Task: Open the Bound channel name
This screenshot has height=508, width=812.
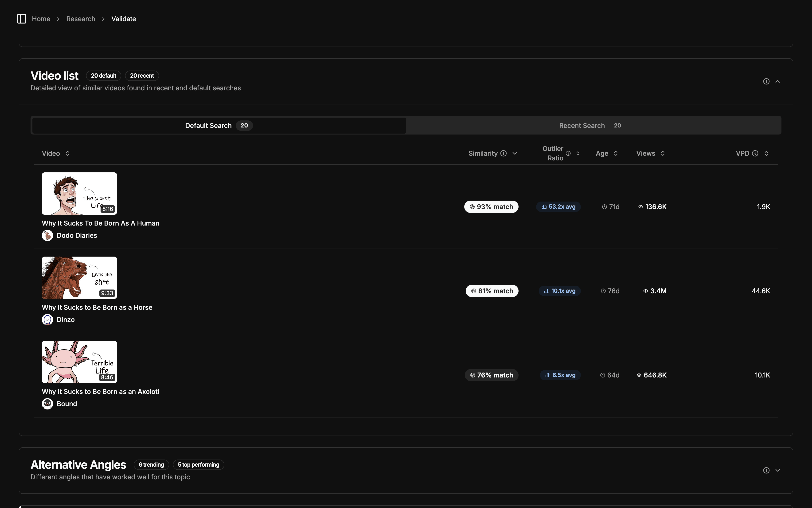Action: [67, 404]
